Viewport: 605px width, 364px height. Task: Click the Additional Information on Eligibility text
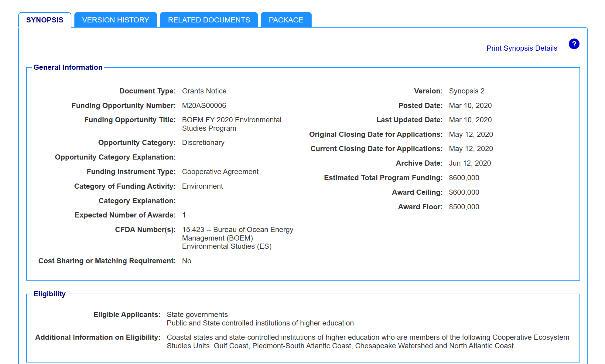(368, 342)
